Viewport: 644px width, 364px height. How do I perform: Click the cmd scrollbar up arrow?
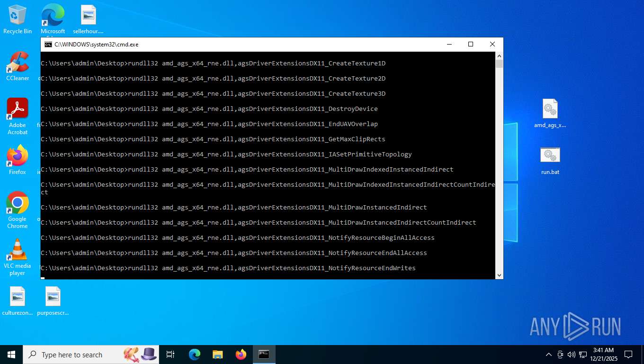point(499,56)
